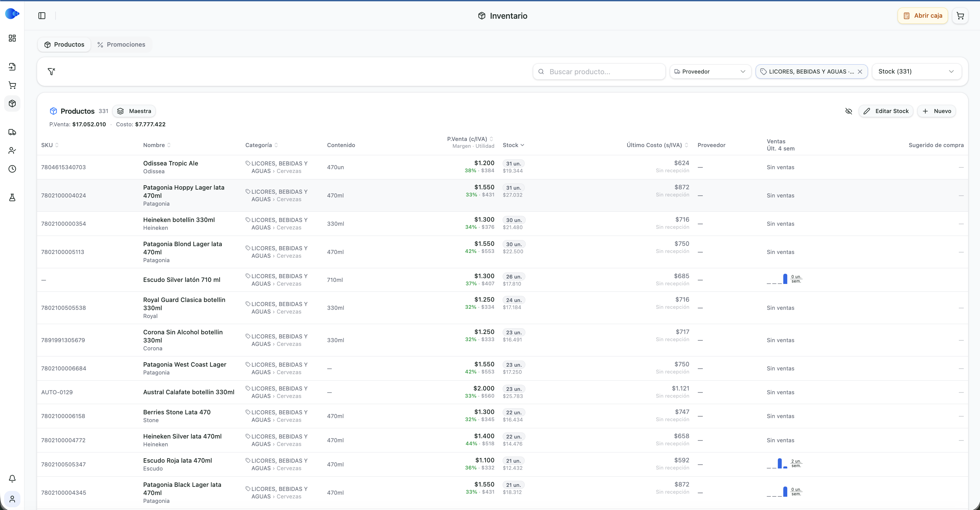This screenshot has height=510, width=980.
Task: Open the sales cart icon in sidebar
Action: coord(12,85)
